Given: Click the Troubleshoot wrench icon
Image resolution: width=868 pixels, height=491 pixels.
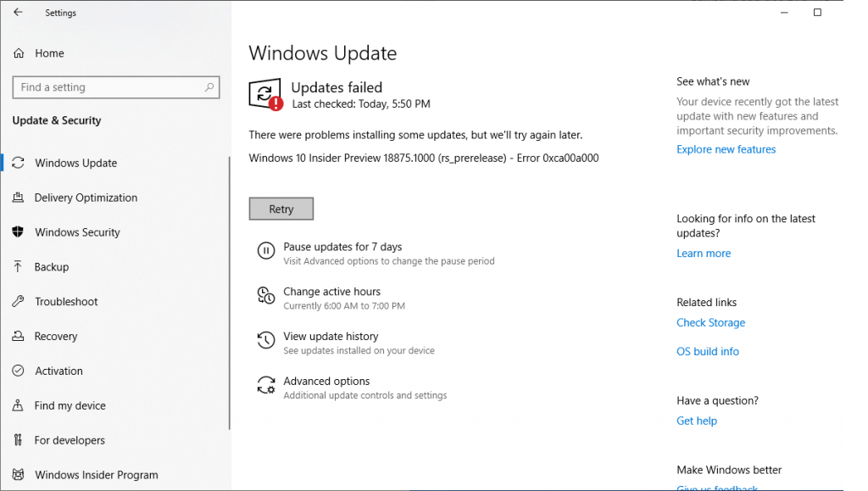Looking at the screenshot, I should tap(18, 302).
